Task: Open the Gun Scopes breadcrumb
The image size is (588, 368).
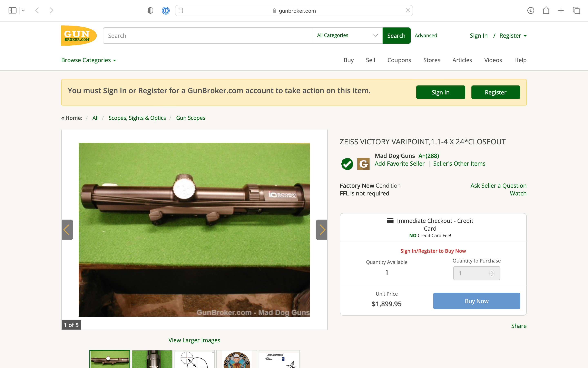Action: point(190,118)
